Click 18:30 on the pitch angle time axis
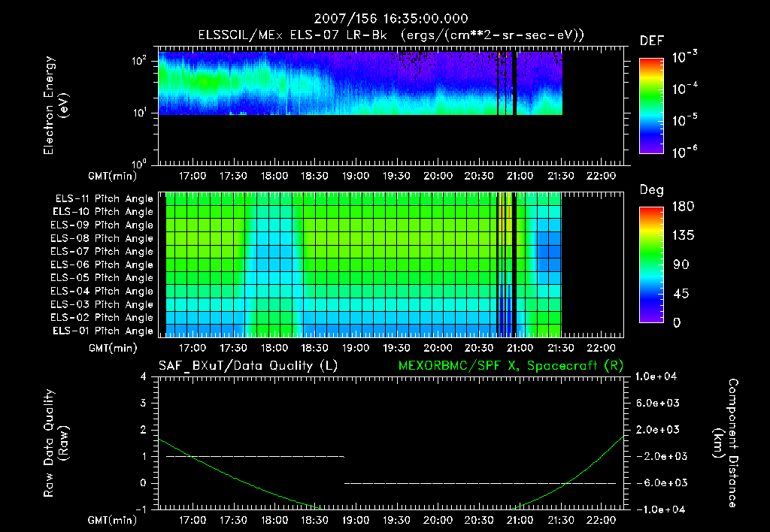770x532 pixels. coord(314,348)
